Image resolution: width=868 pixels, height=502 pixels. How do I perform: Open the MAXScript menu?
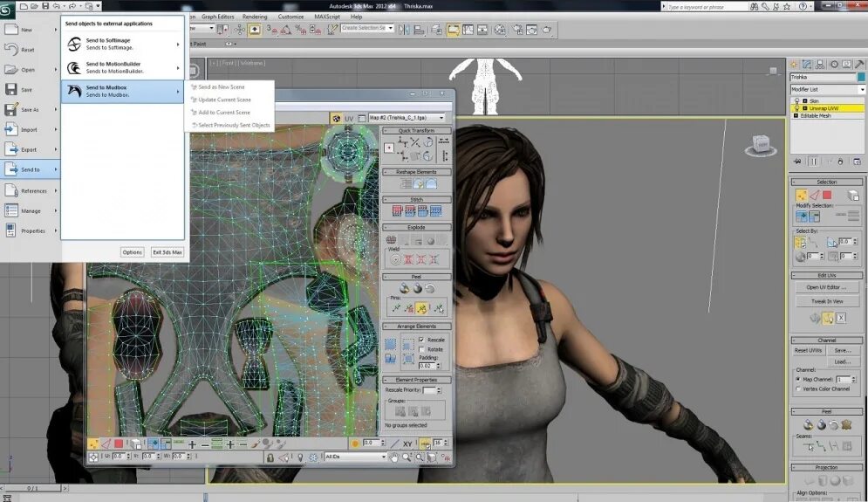327,17
